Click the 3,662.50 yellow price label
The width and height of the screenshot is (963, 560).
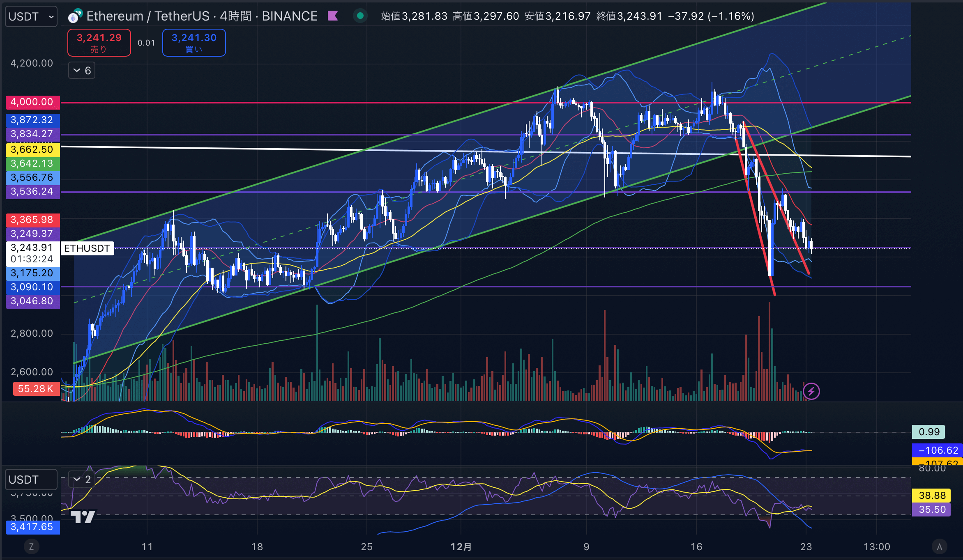pos(32,149)
